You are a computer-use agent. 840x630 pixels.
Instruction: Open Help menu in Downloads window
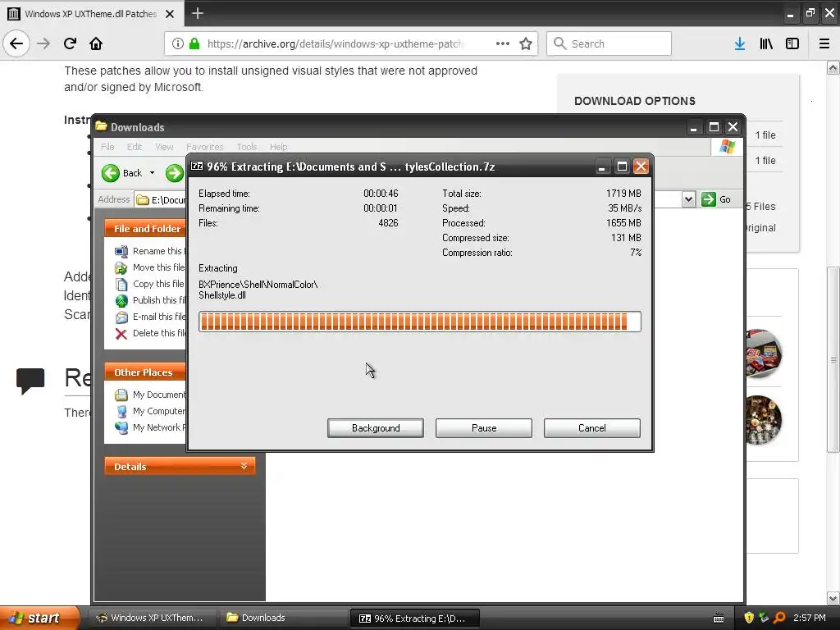pyautogui.click(x=278, y=147)
